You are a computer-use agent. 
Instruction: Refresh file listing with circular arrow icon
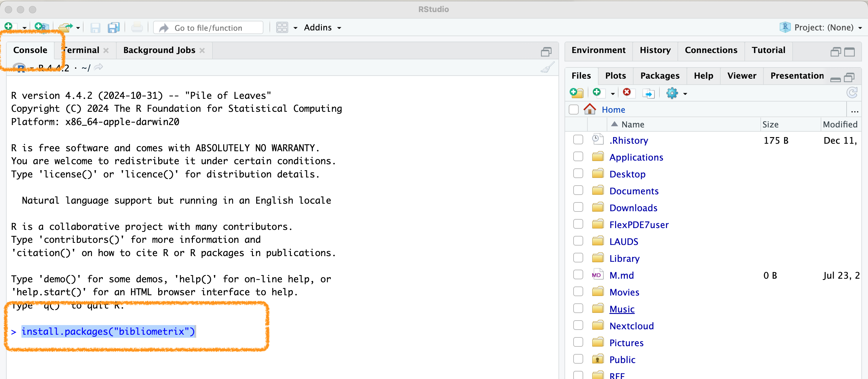[851, 92]
